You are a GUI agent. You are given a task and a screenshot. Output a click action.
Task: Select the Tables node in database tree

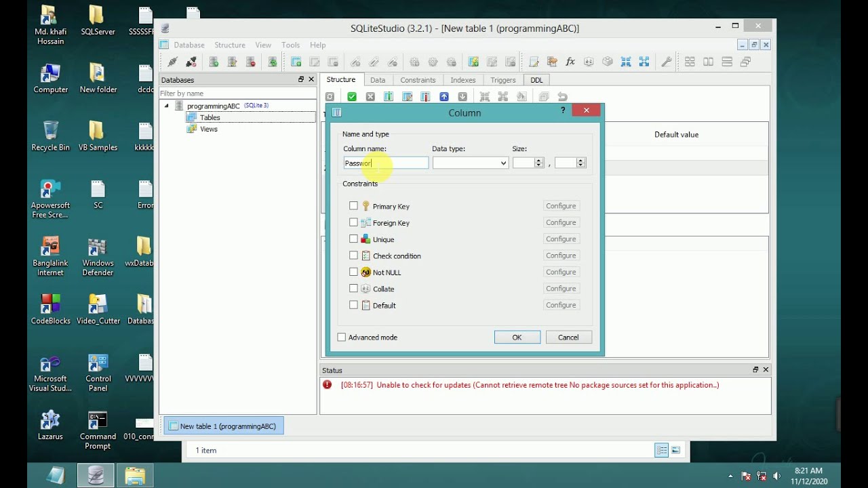click(210, 118)
